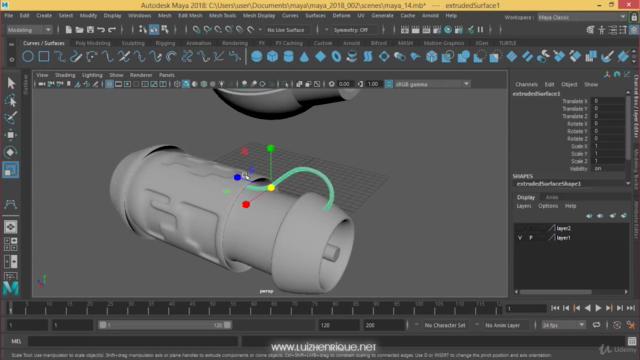The image size is (640, 360).
Task: Open the Workspace Maya Classic dropdown
Action: pyautogui.click(x=582, y=17)
